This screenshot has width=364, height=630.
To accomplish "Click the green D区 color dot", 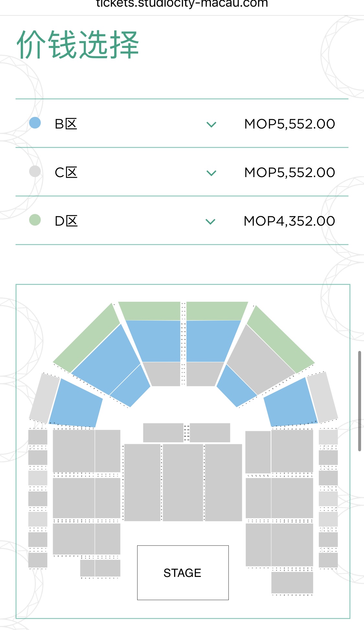I will tap(35, 220).
